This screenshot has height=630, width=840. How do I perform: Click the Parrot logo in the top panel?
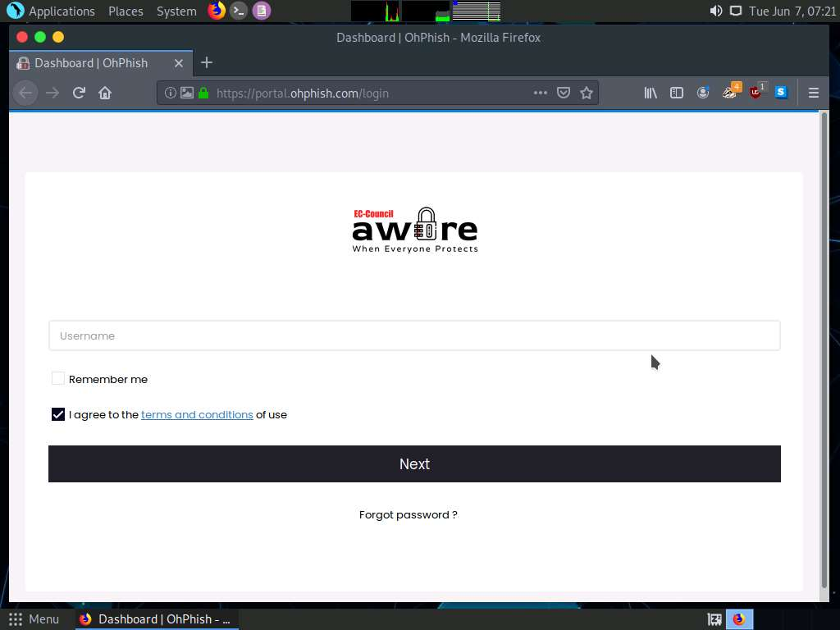click(x=15, y=11)
